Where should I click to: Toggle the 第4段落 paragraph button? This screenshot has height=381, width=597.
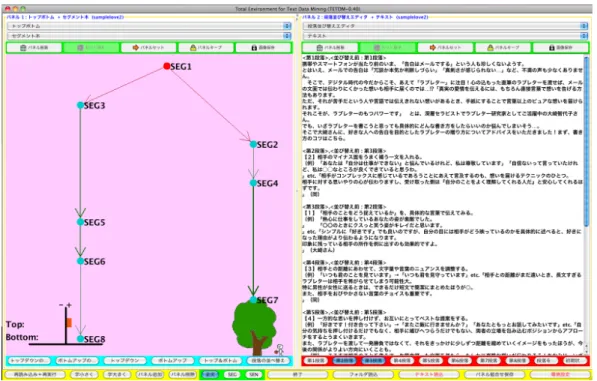[x=402, y=360]
